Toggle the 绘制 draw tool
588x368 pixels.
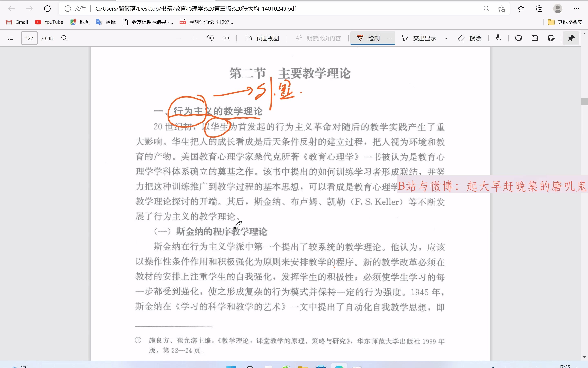[368, 38]
